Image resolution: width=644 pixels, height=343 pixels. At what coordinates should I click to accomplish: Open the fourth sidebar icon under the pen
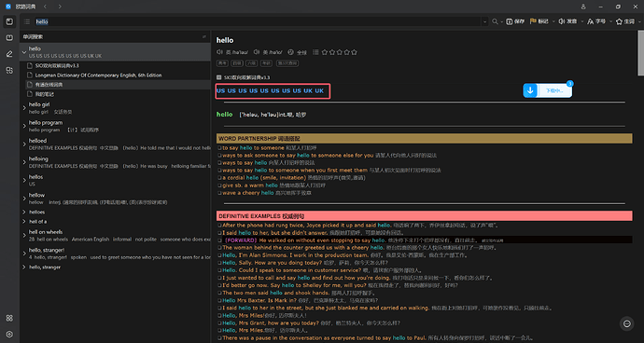point(9,71)
